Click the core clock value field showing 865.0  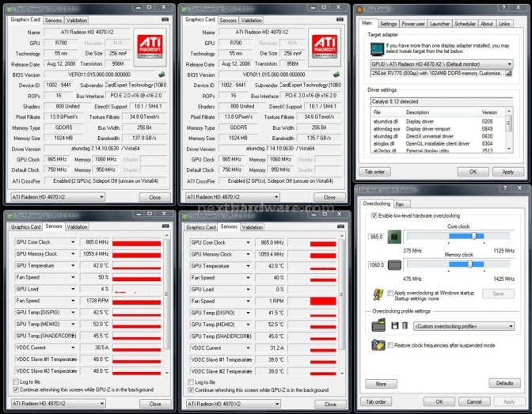[x=376, y=237]
